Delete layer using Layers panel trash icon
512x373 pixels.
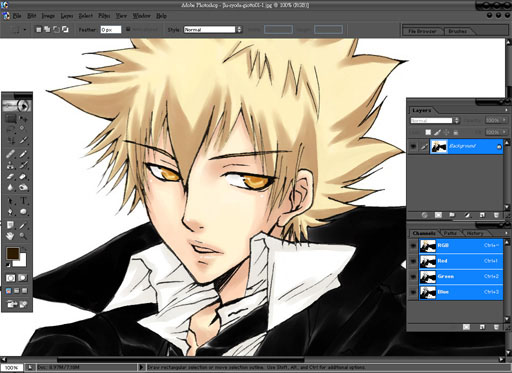click(496, 215)
